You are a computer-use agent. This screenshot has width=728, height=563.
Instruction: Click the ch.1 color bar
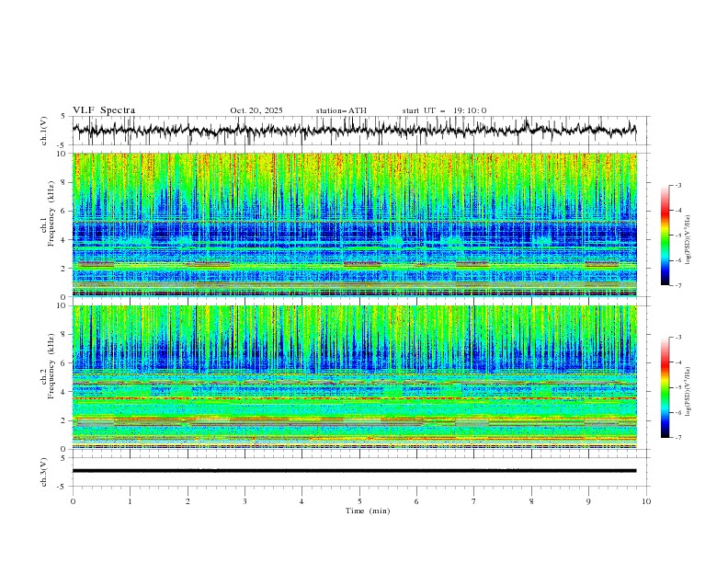coord(665,236)
